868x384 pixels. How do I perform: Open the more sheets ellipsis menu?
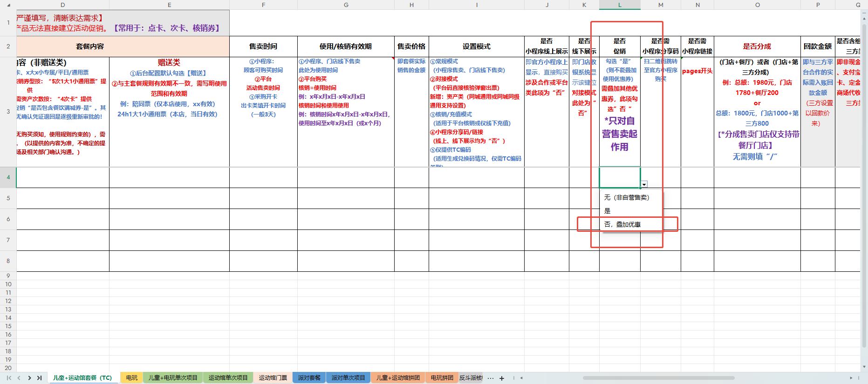click(491, 378)
